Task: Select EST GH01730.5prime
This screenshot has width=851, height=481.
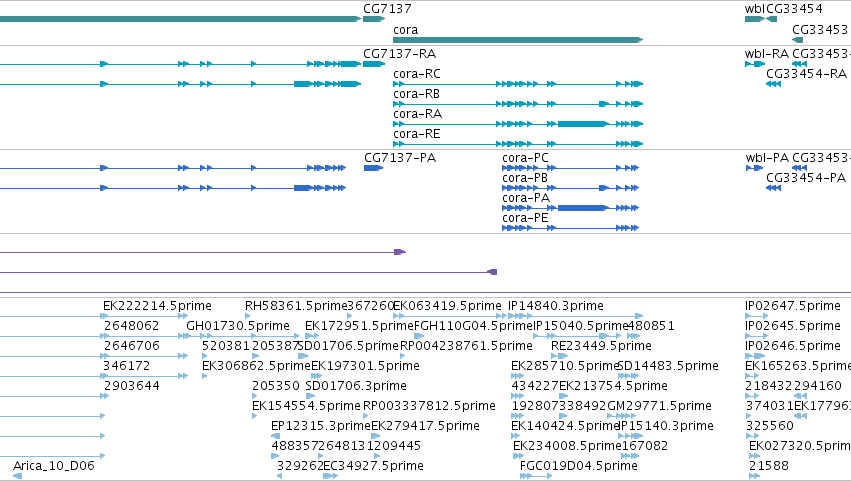Action: pos(238,326)
